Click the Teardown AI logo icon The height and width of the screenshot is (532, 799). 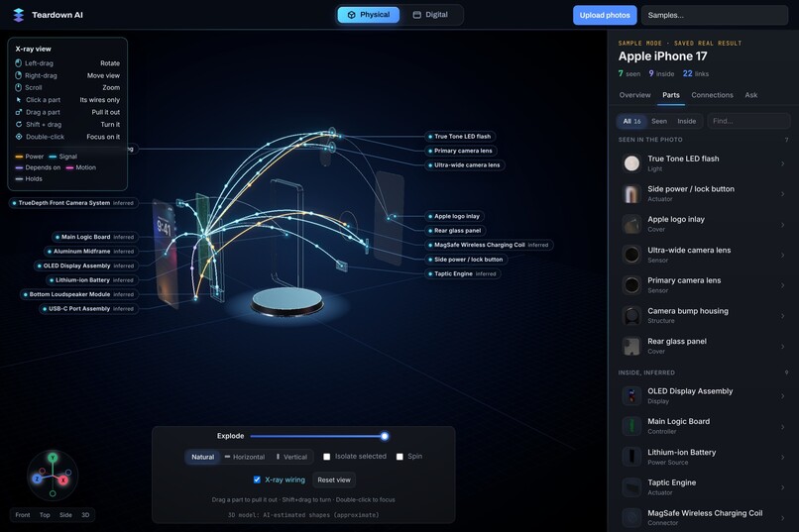19,15
